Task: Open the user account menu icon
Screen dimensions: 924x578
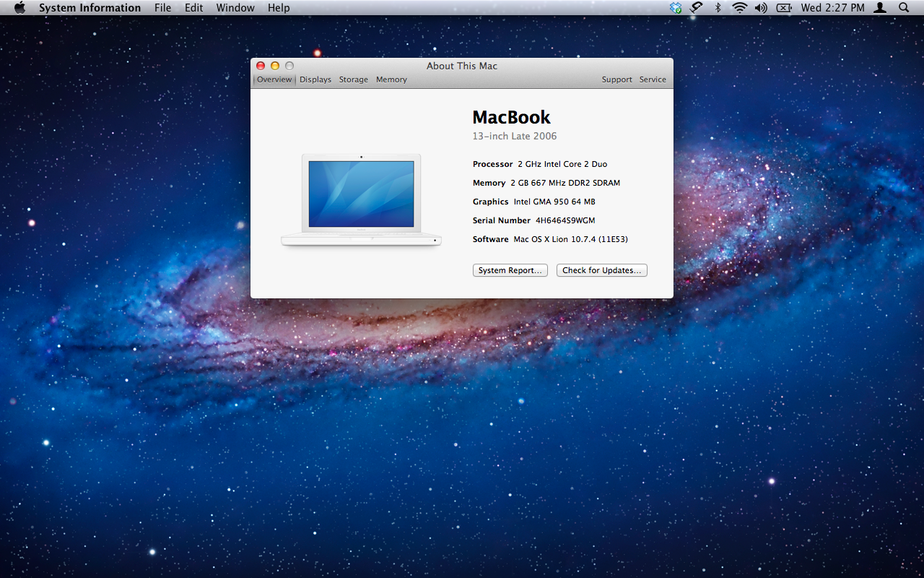Action: [880, 8]
